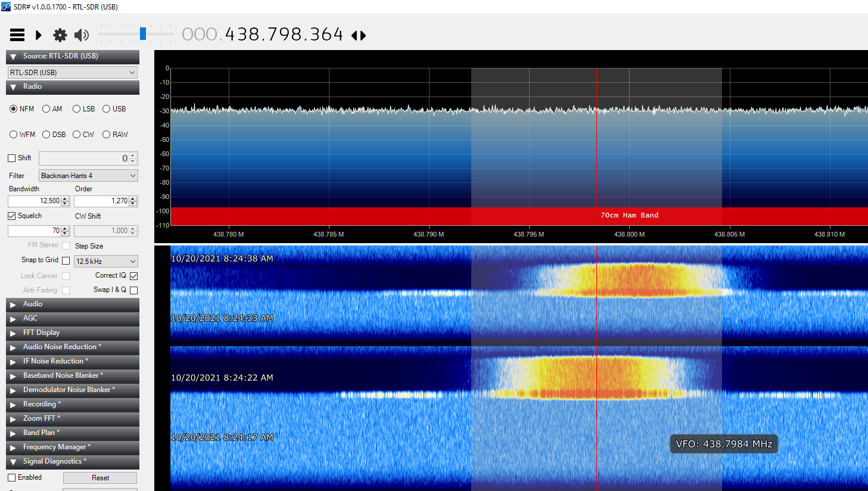Select the AM demodulation mode
This screenshot has height=491, width=868.
tap(46, 109)
